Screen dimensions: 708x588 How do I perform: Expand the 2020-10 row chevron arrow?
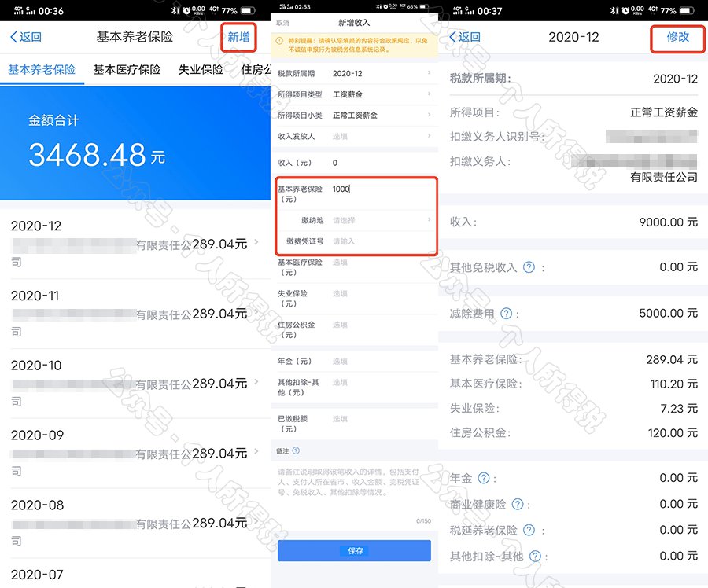(256, 382)
